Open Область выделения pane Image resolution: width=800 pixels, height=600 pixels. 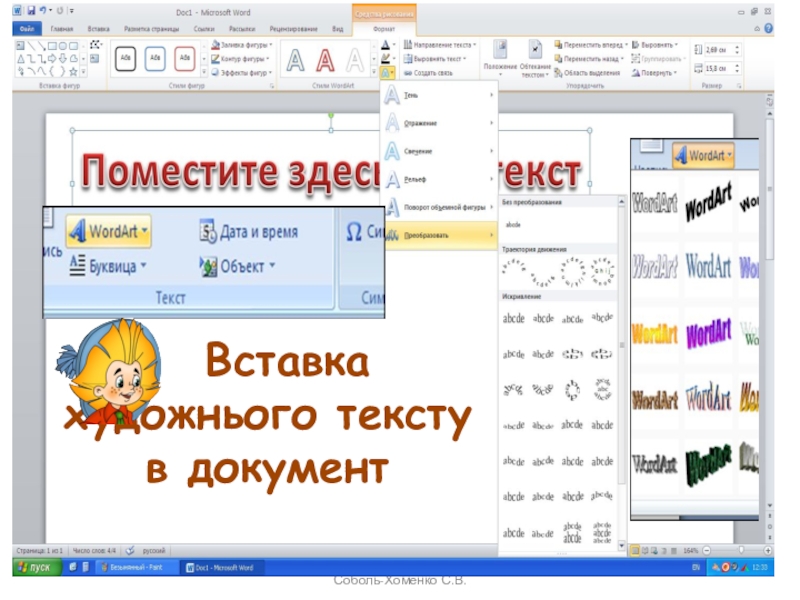(x=587, y=73)
